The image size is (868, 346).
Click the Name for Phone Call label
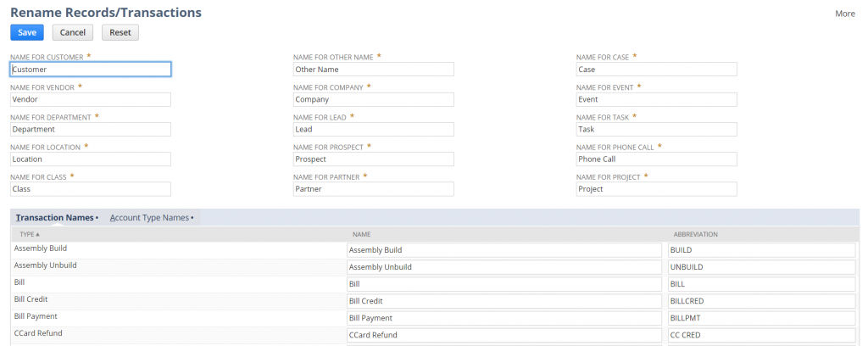pyautogui.click(x=615, y=148)
